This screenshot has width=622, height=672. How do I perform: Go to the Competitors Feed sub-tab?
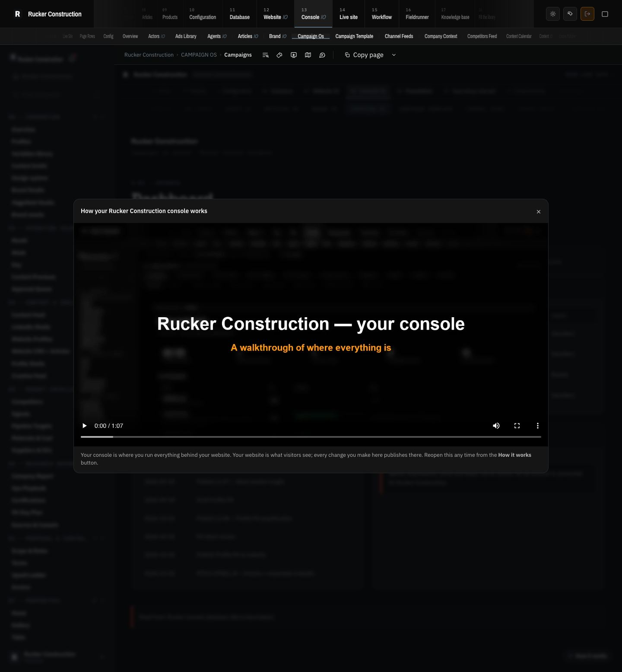point(482,36)
